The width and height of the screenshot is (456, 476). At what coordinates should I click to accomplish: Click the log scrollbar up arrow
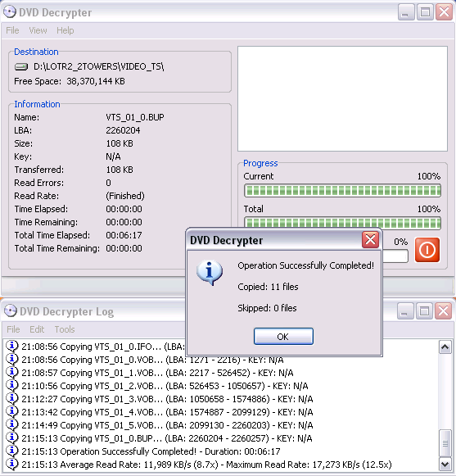click(x=445, y=347)
